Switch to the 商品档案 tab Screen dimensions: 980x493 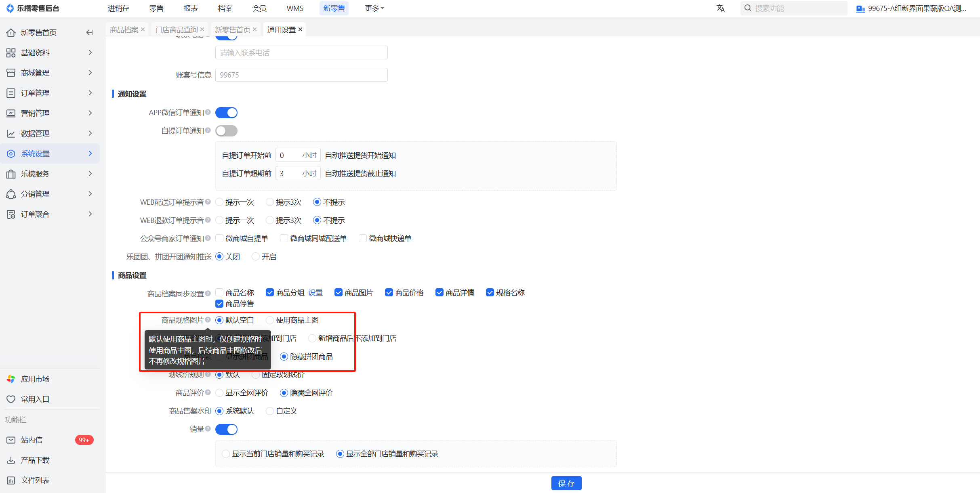(124, 29)
